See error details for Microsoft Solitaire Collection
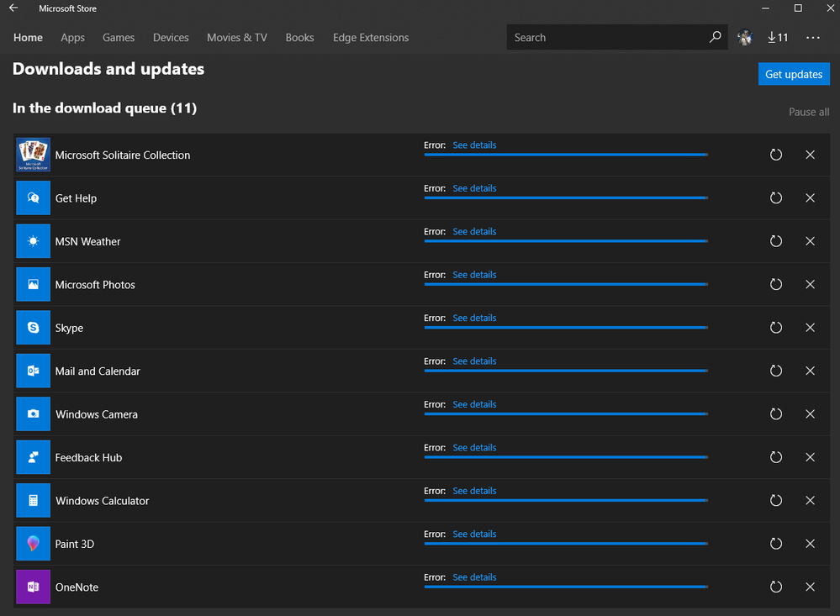The width and height of the screenshot is (840, 616). [474, 145]
